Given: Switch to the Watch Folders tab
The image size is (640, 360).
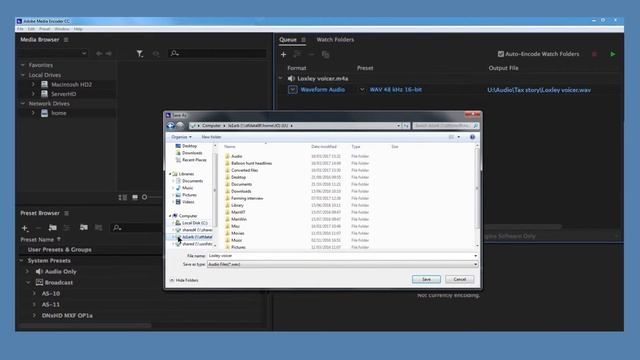Looking at the screenshot, I should pos(335,40).
